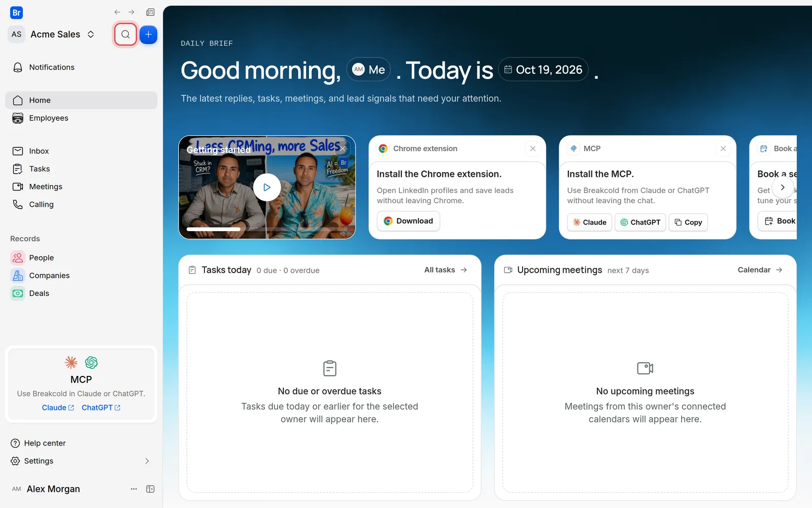The width and height of the screenshot is (812, 508).
Task: Click the panel layout icon beside navigation arrows
Action: click(x=150, y=12)
